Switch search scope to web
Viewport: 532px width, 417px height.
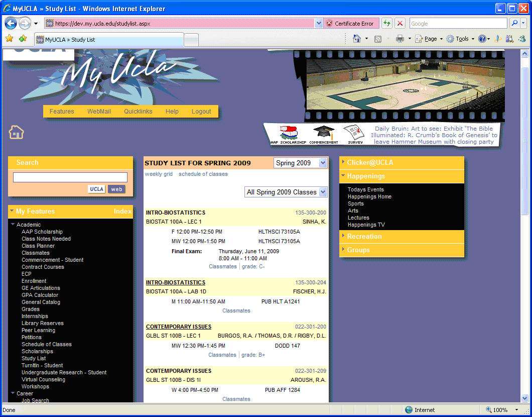click(x=116, y=189)
